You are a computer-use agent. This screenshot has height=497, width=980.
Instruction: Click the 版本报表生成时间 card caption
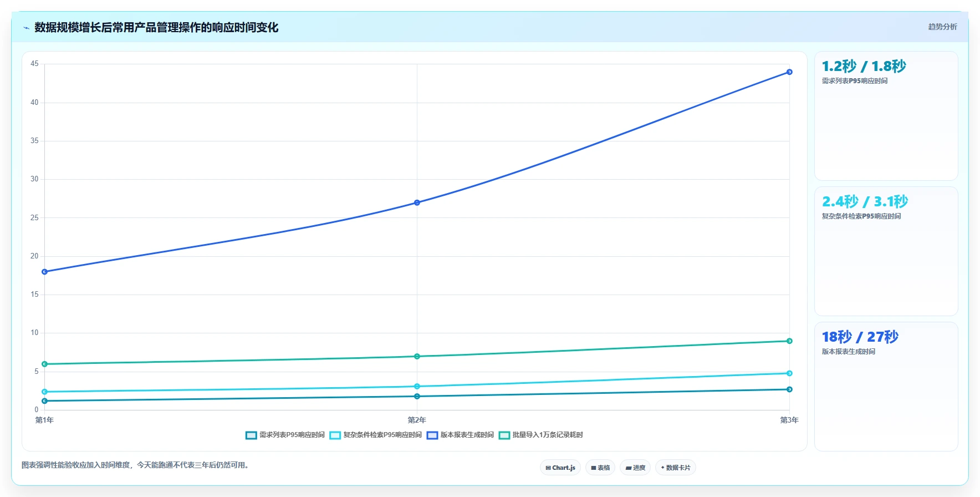tap(849, 352)
